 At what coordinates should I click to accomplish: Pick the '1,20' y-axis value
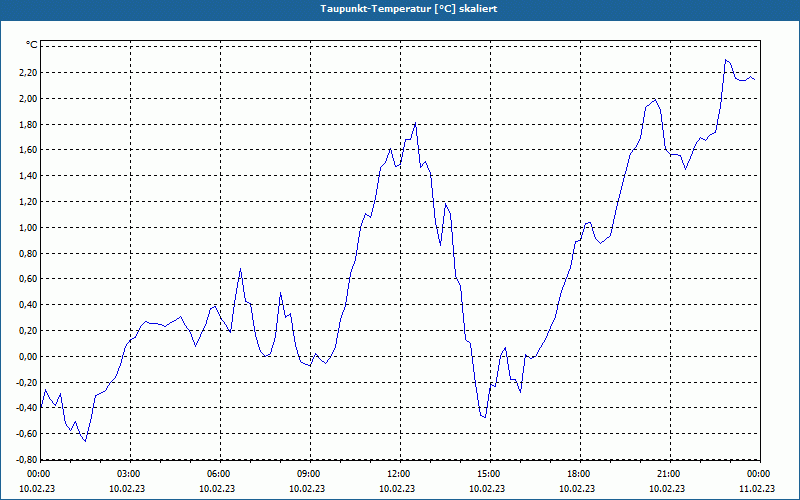30,202
